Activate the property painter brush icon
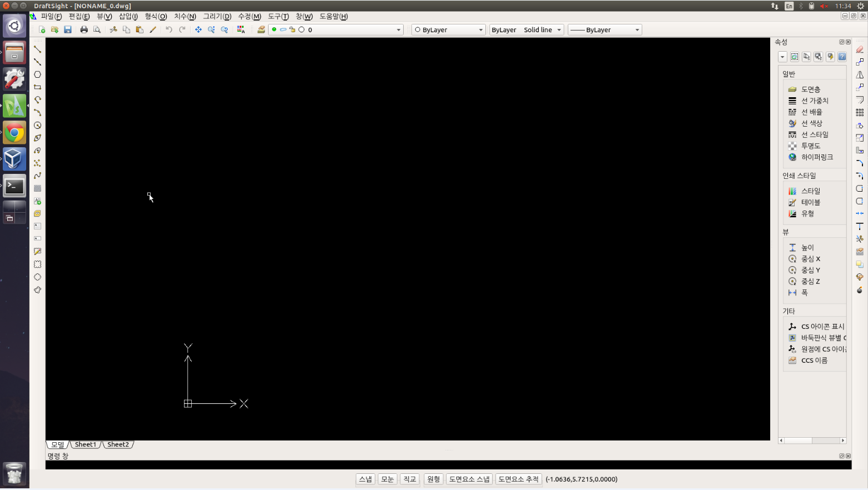The image size is (868, 490). pyautogui.click(x=153, y=30)
